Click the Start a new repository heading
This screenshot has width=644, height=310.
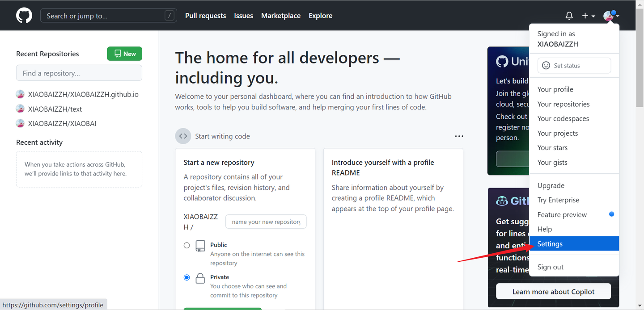[219, 163]
